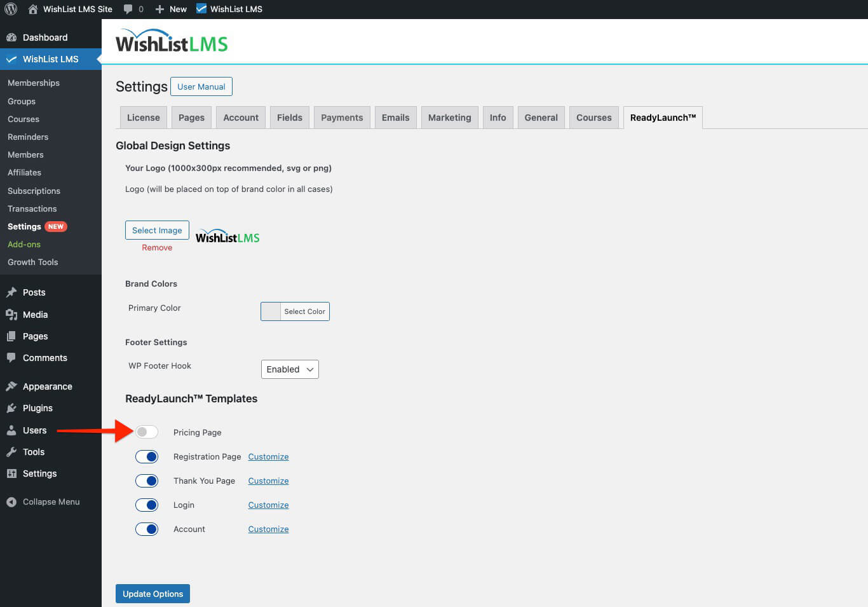This screenshot has width=868, height=607.
Task: Disable the Registration Page template
Action: (x=147, y=456)
